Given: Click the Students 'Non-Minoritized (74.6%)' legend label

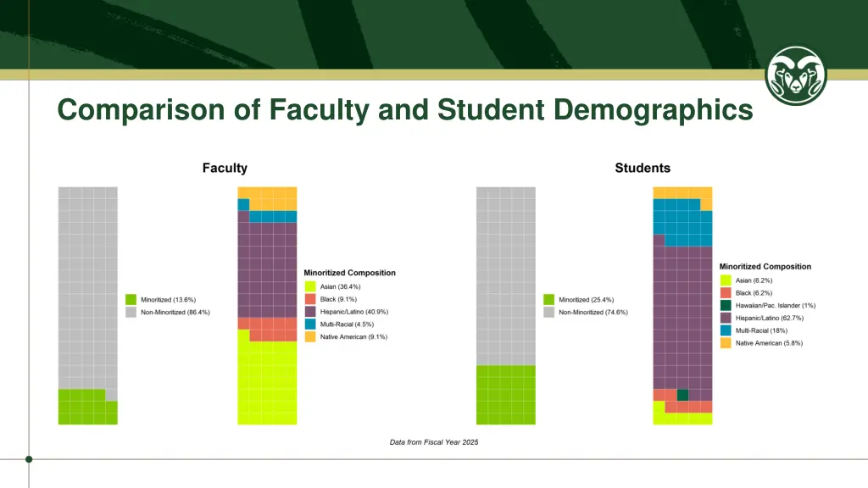Looking at the screenshot, I should click(x=593, y=313).
